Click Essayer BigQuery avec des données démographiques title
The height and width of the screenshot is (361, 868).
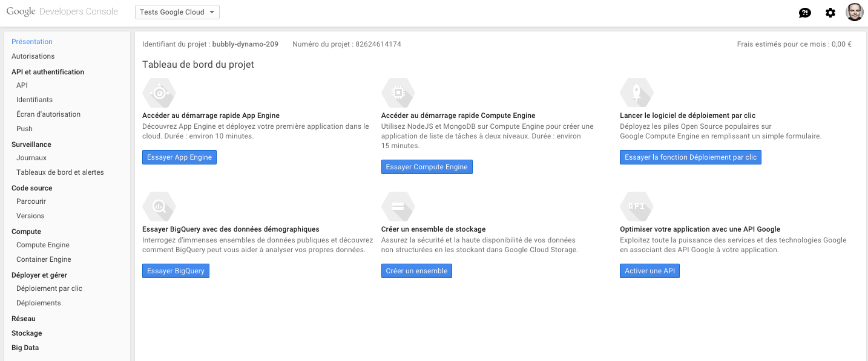231,229
